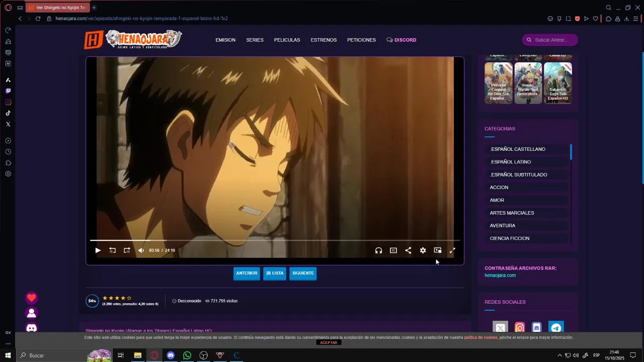Enable picture-in-picture mode in player
The width and height of the screenshot is (644, 362).
pyautogui.click(x=438, y=250)
